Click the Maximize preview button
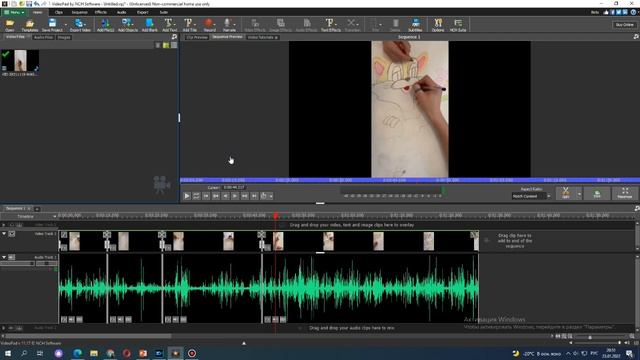 pos(624,193)
